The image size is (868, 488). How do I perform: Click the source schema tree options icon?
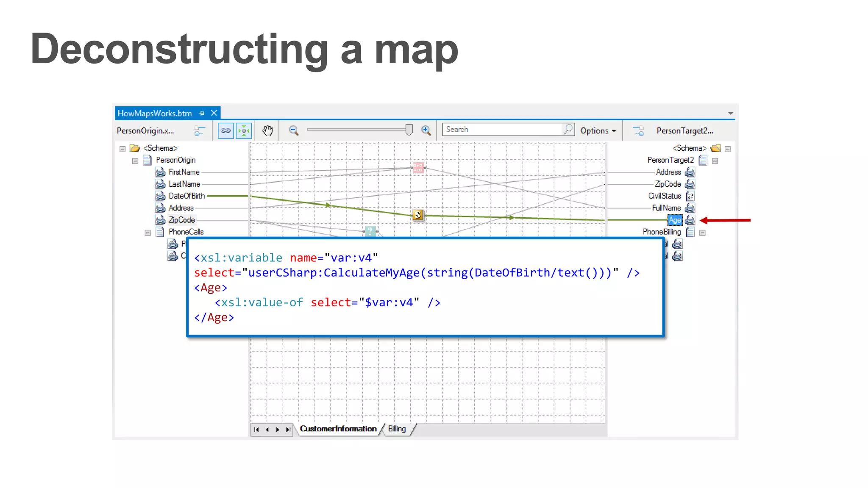200,131
